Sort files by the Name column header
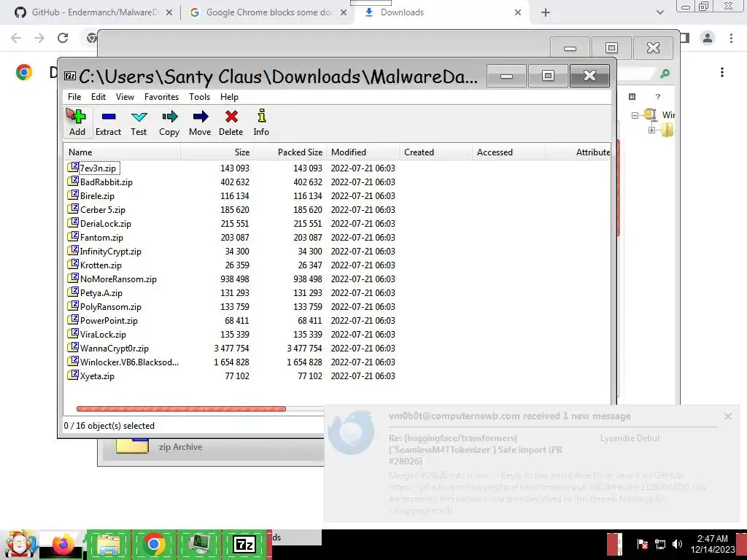This screenshot has width=747, height=560. [x=122, y=152]
